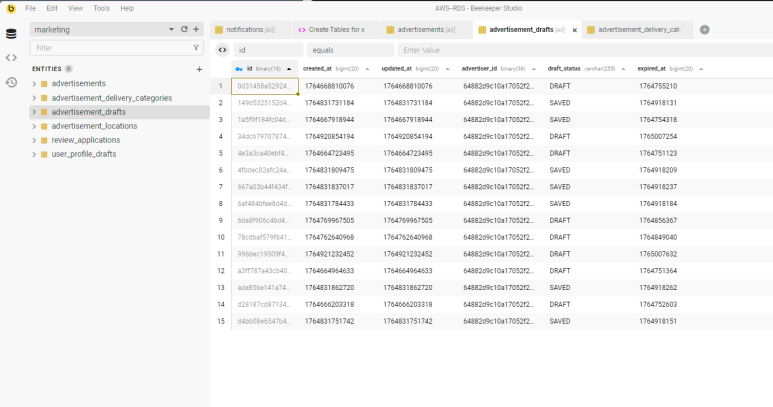Click table icon of user_profile_drafts entity
Screen dimensions: 773x407
click(44, 154)
